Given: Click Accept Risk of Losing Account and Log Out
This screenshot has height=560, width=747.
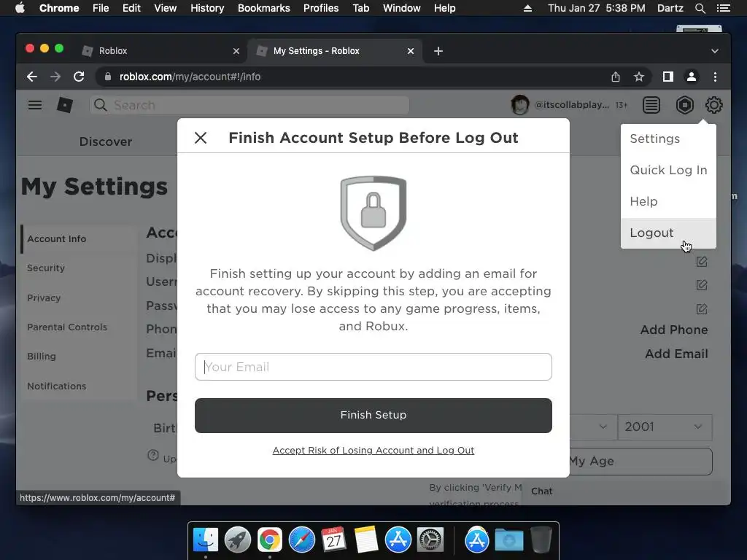Looking at the screenshot, I should pos(373,451).
